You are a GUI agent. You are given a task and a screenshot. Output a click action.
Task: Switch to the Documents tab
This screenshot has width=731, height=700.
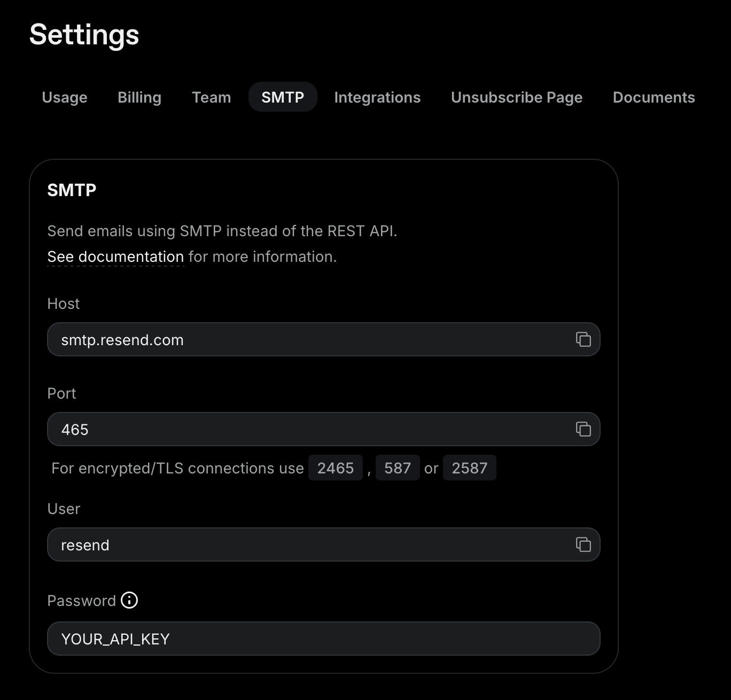(x=654, y=97)
